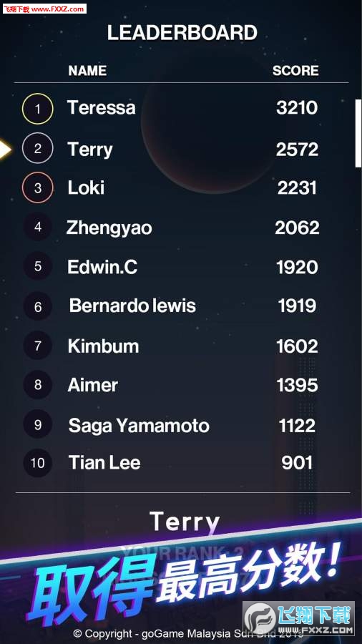The width and height of the screenshot is (362, 644).
Task: Click the yellow arrow marker beside Terry
Action: [5, 150]
